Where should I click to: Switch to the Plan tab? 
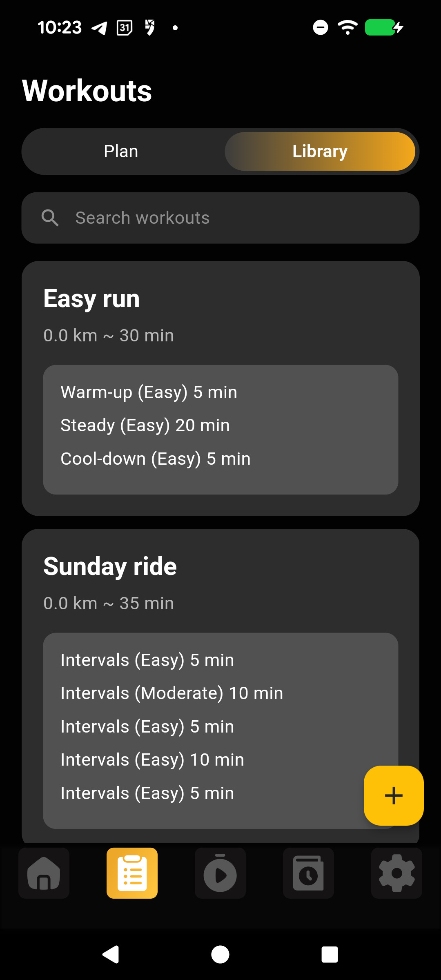coord(121,151)
